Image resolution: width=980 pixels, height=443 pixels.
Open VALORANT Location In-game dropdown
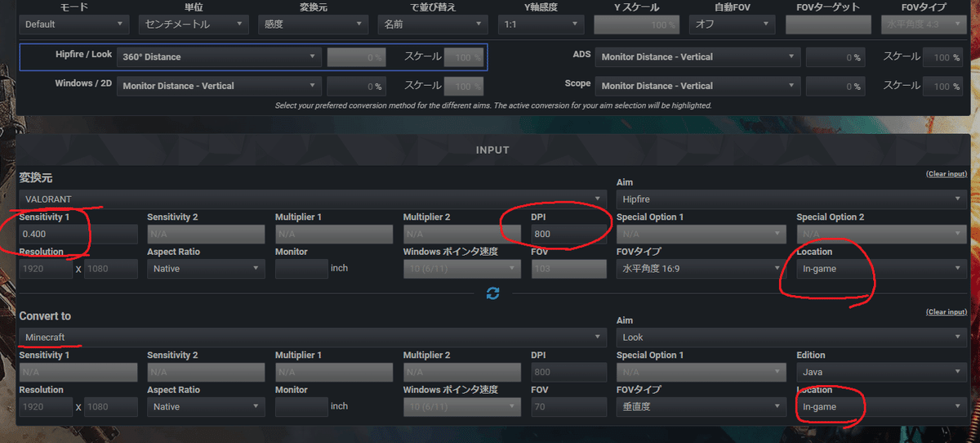coord(881,268)
